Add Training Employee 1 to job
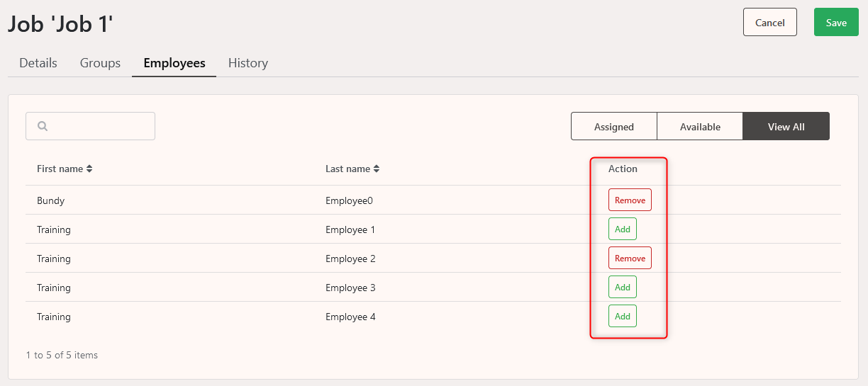868x386 pixels. (623, 229)
